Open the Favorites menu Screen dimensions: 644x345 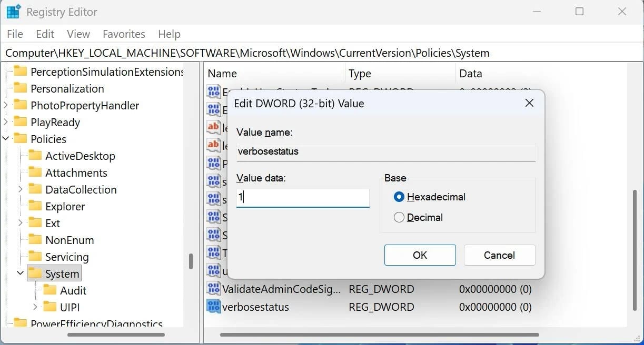pyautogui.click(x=124, y=34)
